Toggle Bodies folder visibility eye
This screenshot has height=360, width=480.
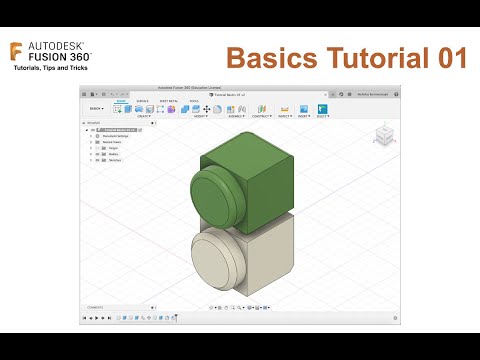point(97,154)
